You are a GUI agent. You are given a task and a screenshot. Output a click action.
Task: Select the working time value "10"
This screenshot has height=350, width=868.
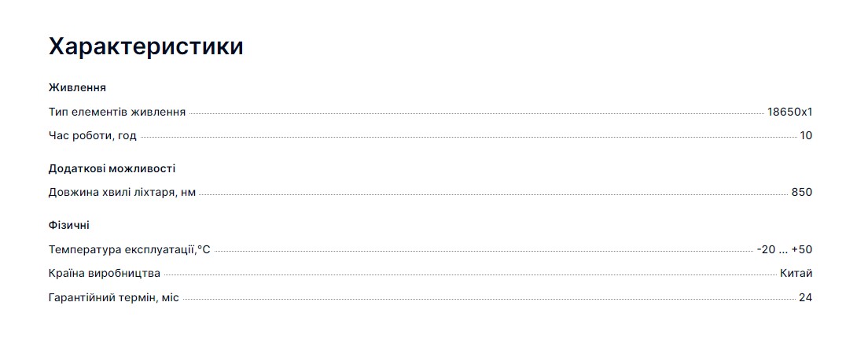(806, 135)
